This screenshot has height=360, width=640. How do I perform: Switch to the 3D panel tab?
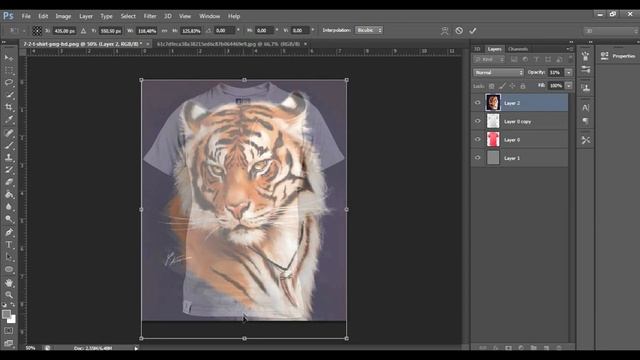click(x=477, y=49)
